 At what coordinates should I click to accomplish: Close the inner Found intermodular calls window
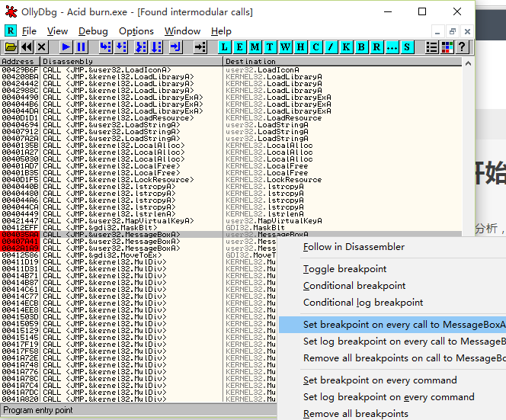point(467,32)
